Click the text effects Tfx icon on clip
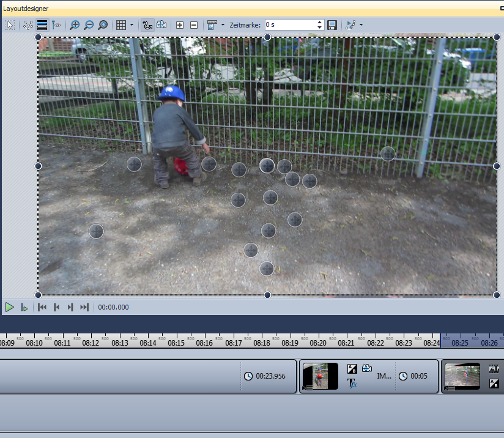This screenshot has height=438, width=504. (x=352, y=384)
